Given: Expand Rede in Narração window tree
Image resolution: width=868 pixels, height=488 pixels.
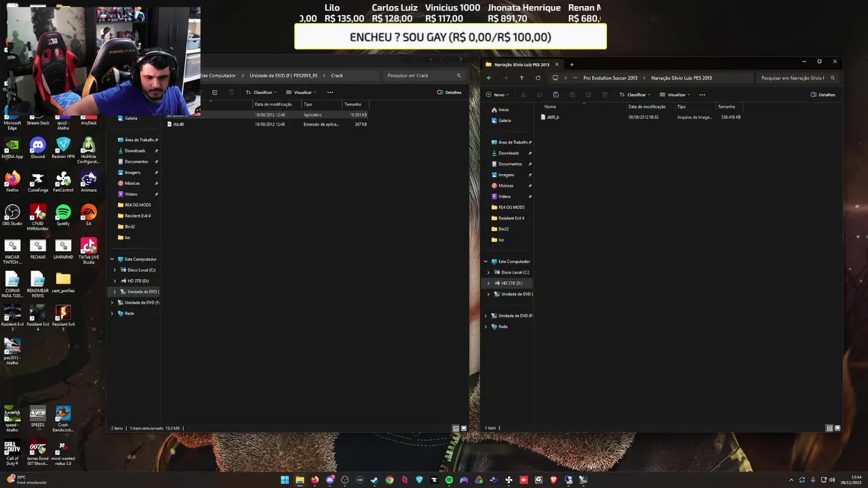Looking at the screenshot, I should pyautogui.click(x=486, y=327).
